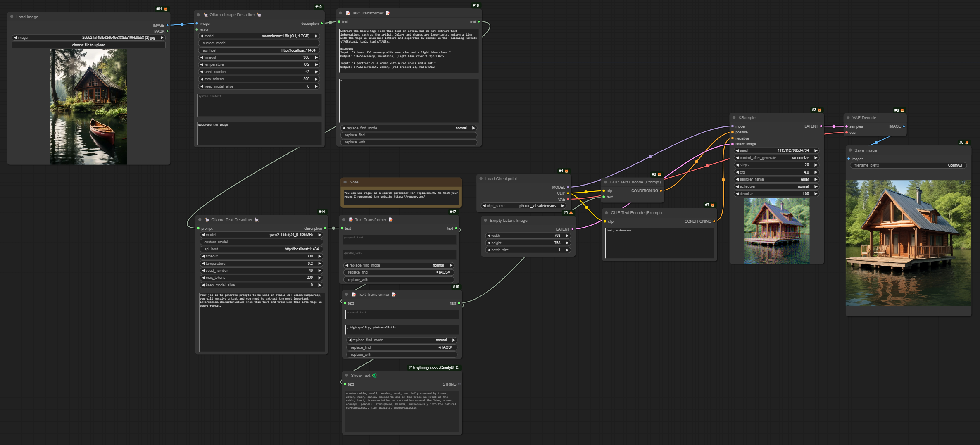Viewport: 980px width, 445px height.
Task: Collapse the Save Image node via its title dot
Action: (850, 150)
